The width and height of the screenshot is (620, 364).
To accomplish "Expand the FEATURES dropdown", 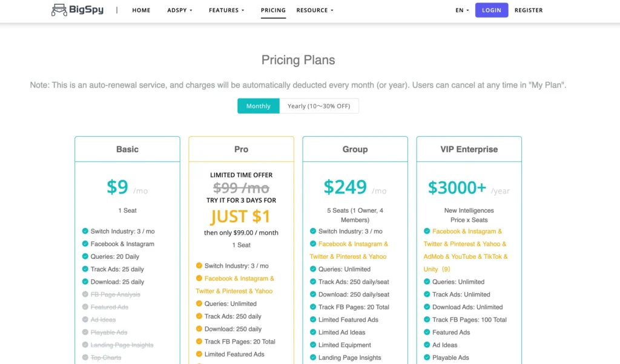I will [x=224, y=10].
